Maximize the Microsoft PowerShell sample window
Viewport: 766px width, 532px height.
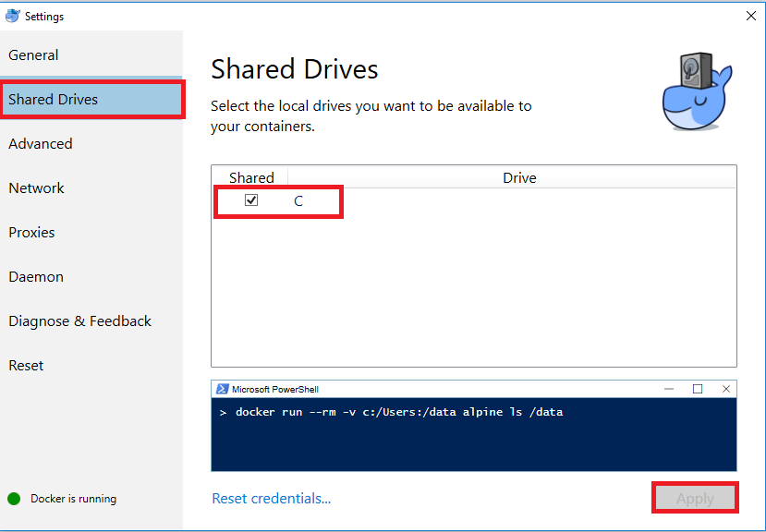coord(698,389)
